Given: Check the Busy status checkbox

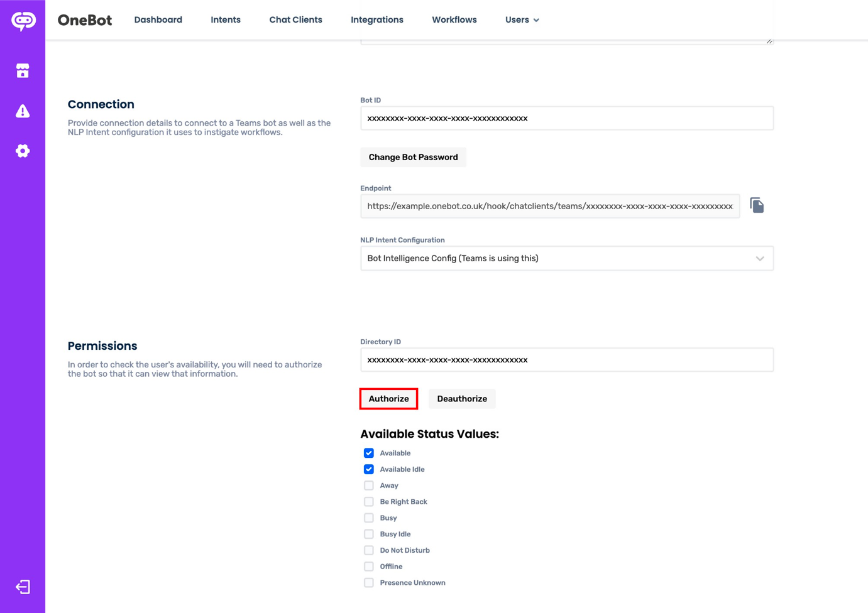Looking at the screenshot, I should (369, 518).
